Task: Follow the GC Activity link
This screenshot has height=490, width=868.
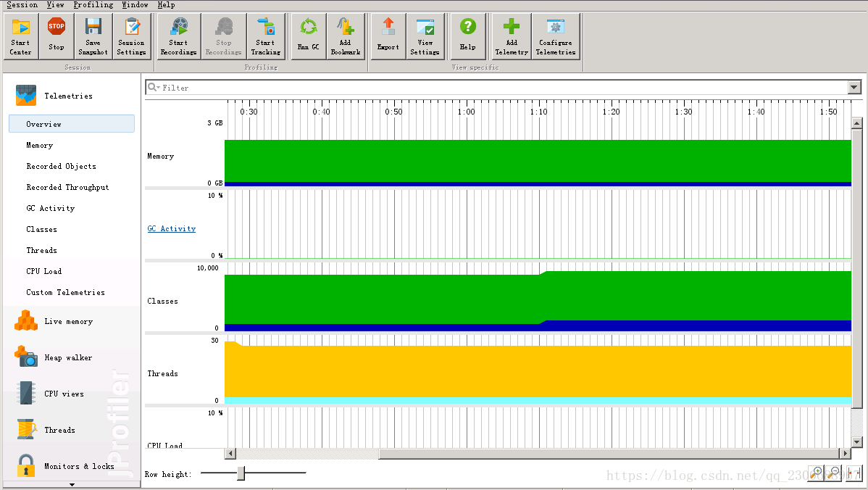Action: coord(172,228)
